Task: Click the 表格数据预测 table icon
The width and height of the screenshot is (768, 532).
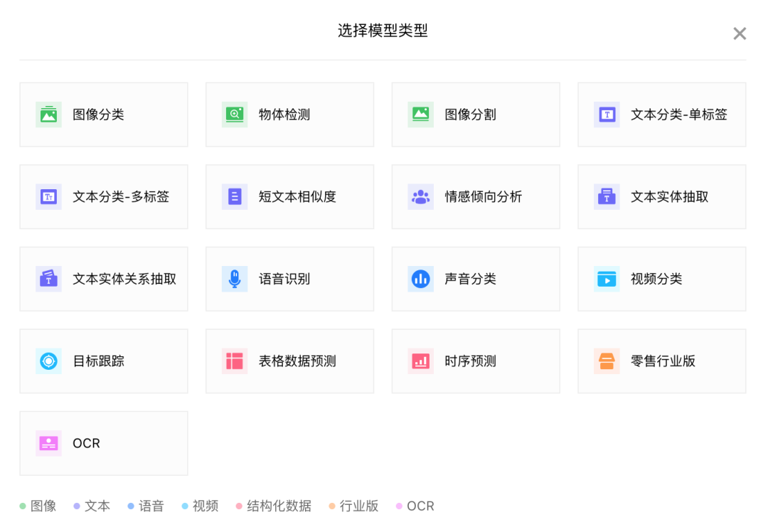Action: (x=235, y=361)
